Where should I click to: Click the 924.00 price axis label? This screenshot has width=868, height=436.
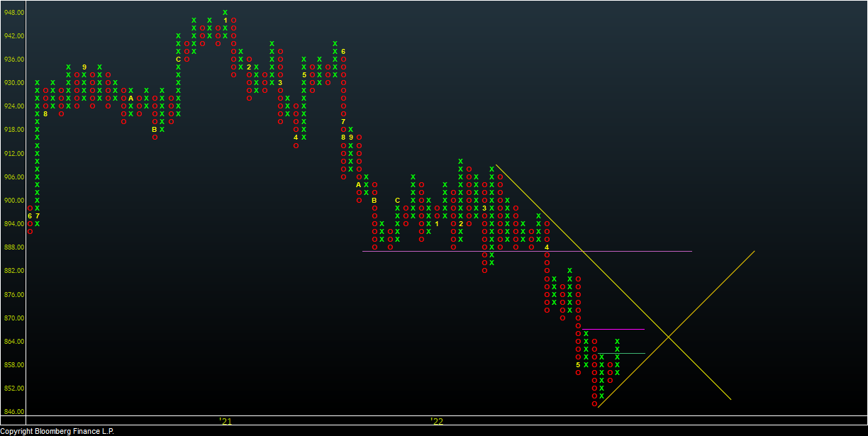pyautogui.click(x=15, y=106)
